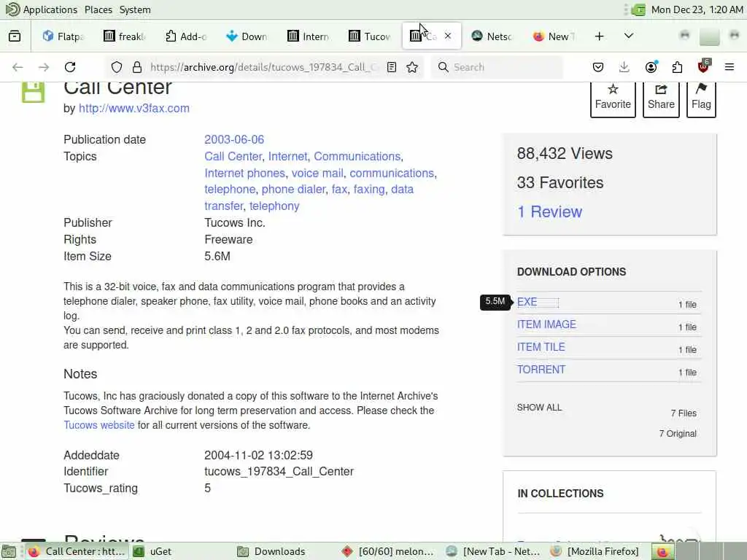Viewport: 747px width, 560px height.
Task: Toggle reader view icon in address bar
Action: (392, 67)
